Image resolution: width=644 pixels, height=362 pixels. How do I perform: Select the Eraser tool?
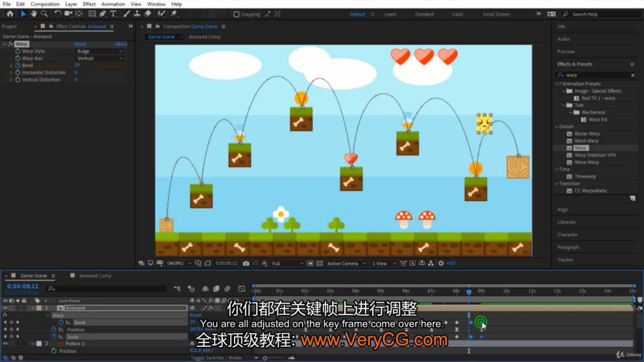148,14
